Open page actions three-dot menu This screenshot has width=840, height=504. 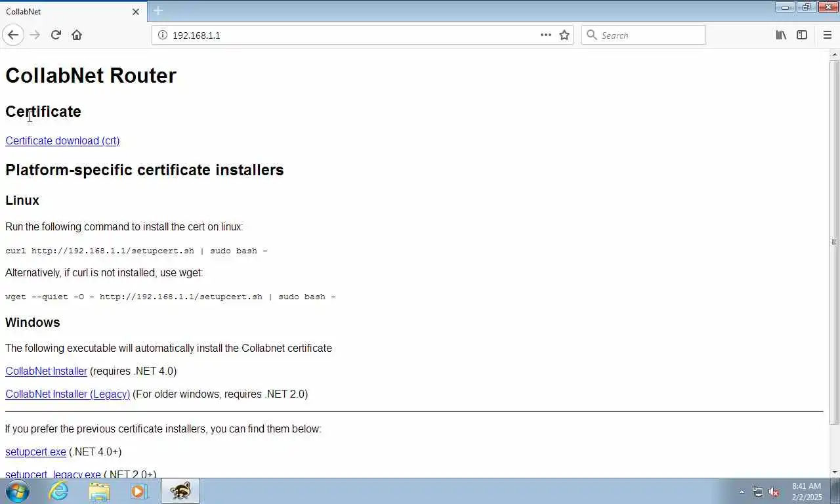[x=546, y=35]
